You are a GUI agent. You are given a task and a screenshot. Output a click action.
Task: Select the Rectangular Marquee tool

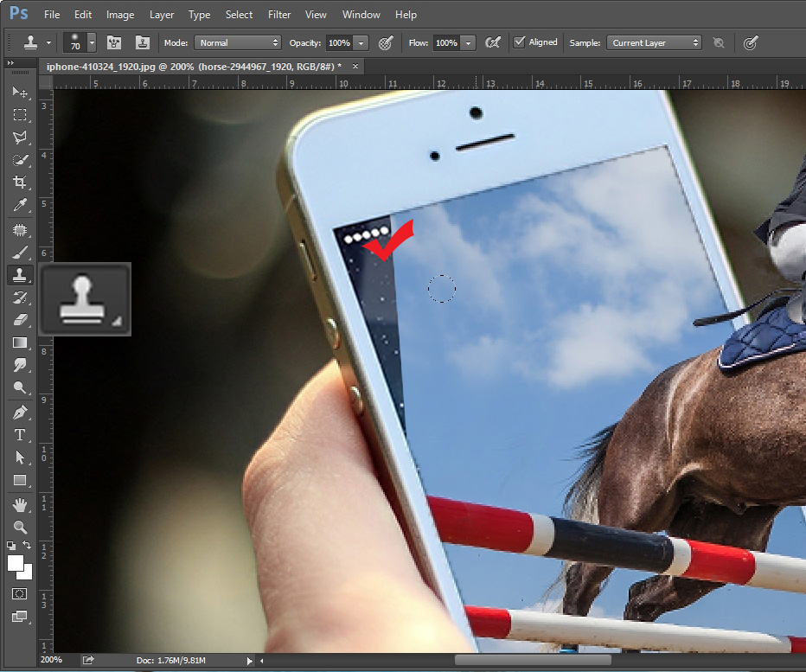(x=21, y=115)
